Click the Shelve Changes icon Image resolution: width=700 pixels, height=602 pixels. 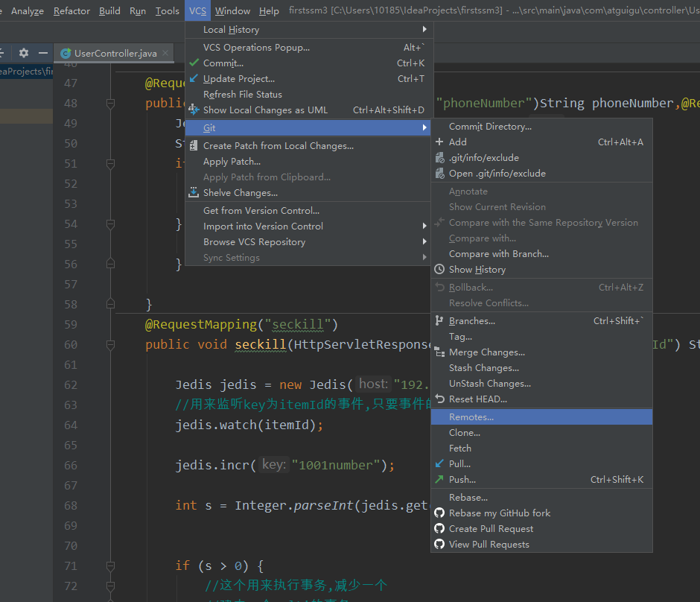coord(194,193)
